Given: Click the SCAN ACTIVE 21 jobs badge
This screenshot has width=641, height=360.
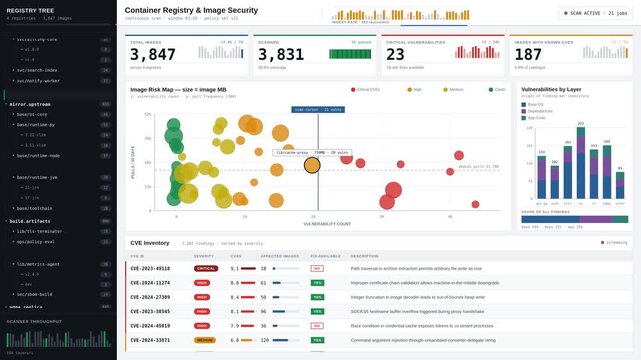Looking at the screenshot, I should tap(595, 13).
